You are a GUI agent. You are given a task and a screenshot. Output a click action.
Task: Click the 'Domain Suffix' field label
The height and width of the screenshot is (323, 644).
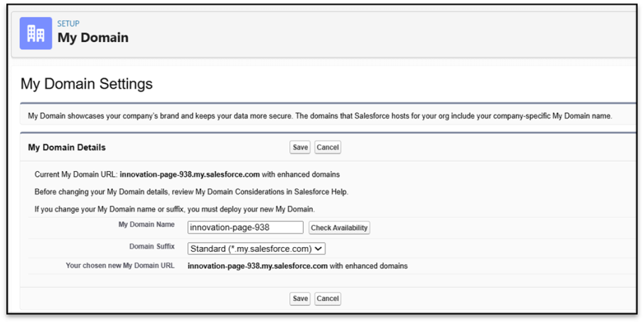(x=152, y=246)
